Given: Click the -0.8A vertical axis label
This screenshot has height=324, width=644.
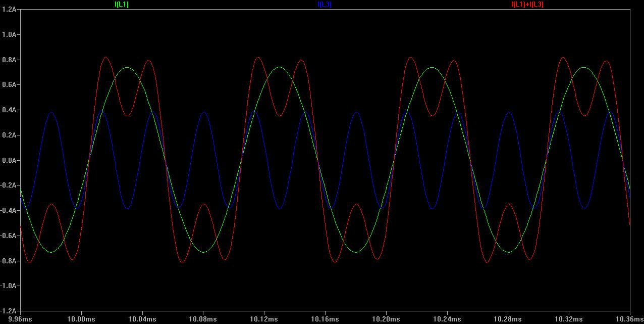Looking at the screenshot, I should [x=9, y=261].
